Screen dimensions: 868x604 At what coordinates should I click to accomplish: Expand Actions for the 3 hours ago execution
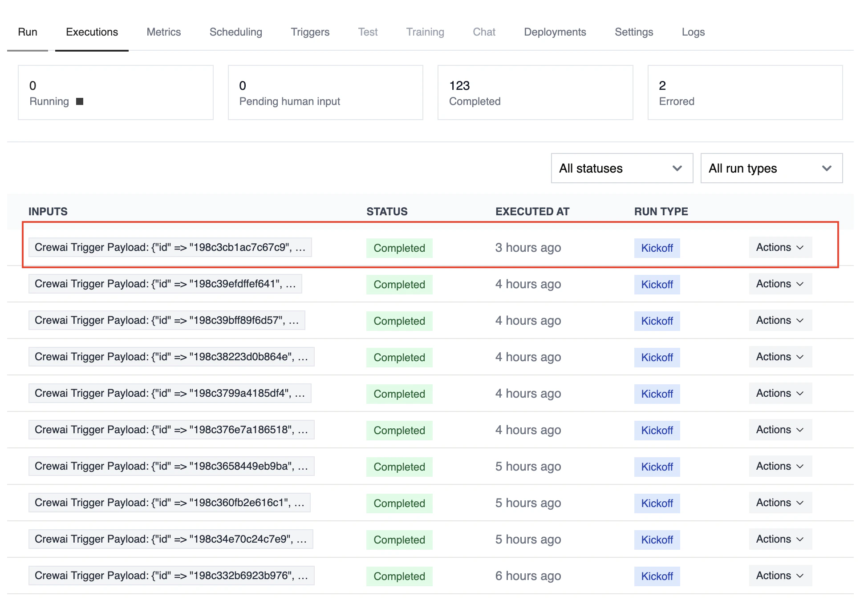(x=780, y=247)
